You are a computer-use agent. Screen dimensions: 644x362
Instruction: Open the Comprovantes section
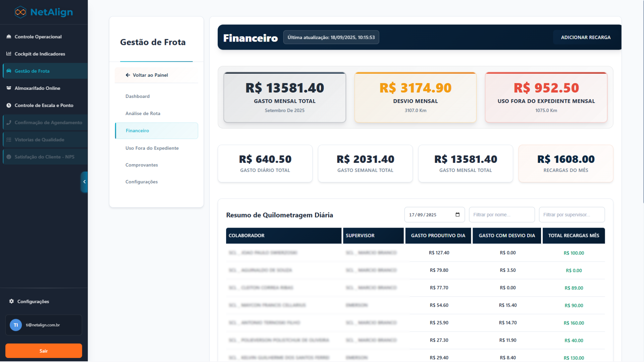[142, 165]
